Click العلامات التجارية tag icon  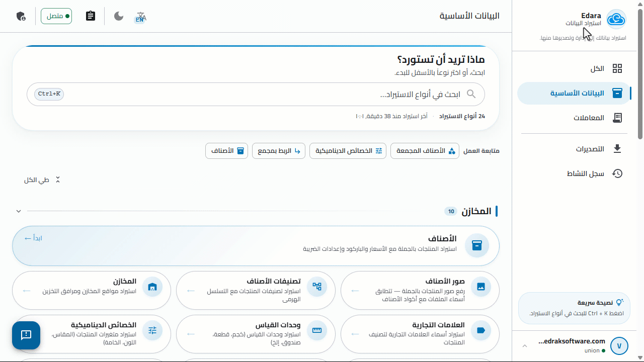[x=481, y=330]
